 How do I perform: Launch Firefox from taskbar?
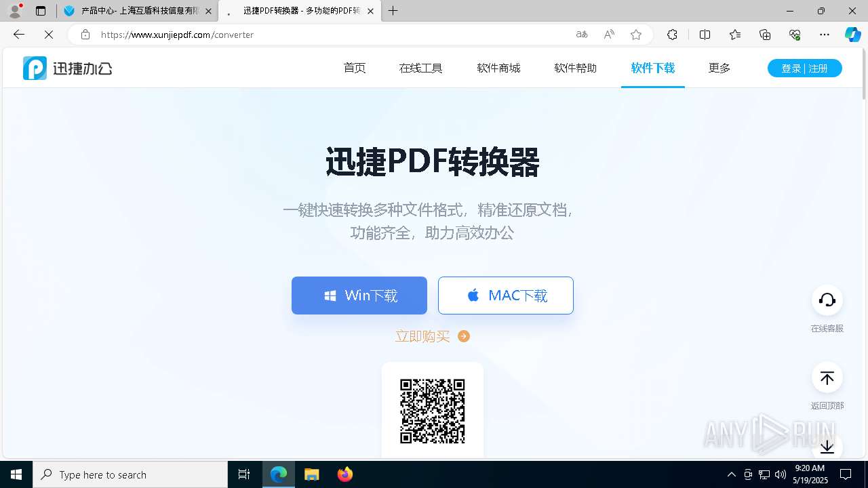pos(345,474)
